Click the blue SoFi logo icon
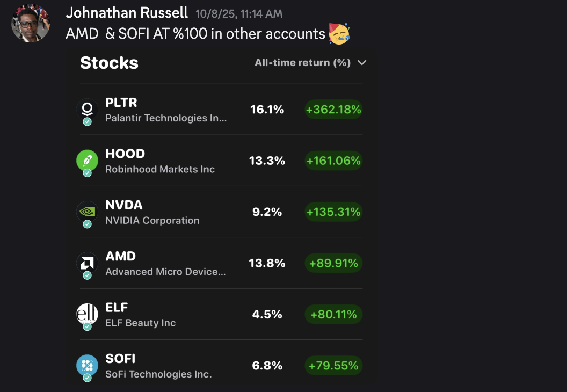Viewport: 567px width, 392px height. pos(87,365)
